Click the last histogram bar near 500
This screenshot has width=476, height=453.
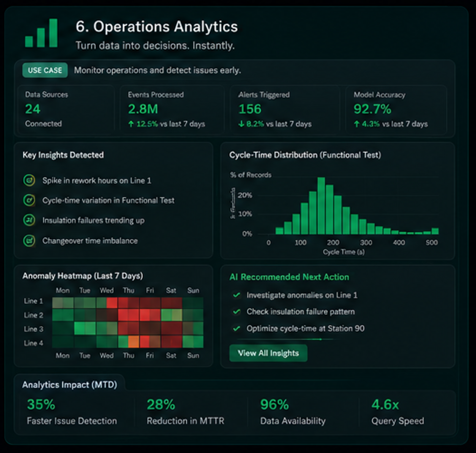[435, 231]
